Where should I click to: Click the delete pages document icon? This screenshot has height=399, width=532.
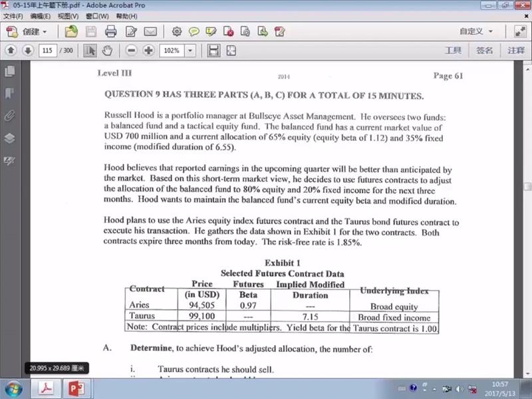pyautogui.click(x=228, y=31)
